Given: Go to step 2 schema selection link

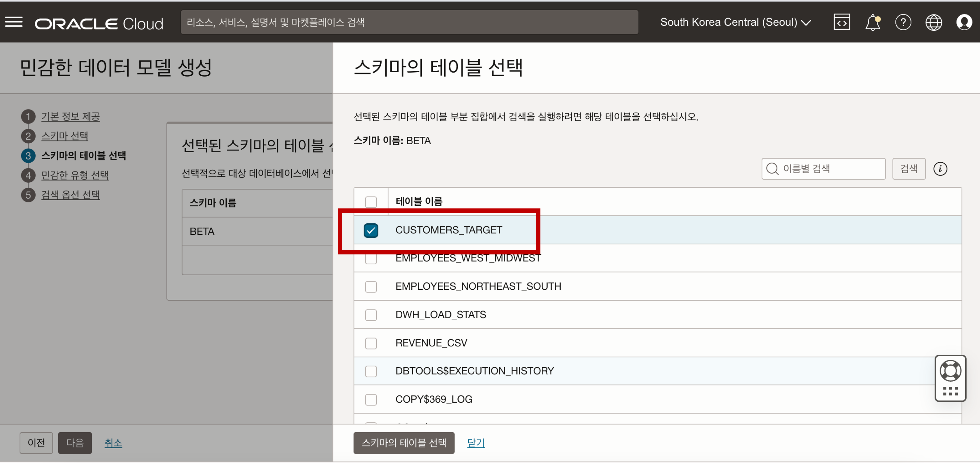Looking at the screenshot, I should (65, 136).
